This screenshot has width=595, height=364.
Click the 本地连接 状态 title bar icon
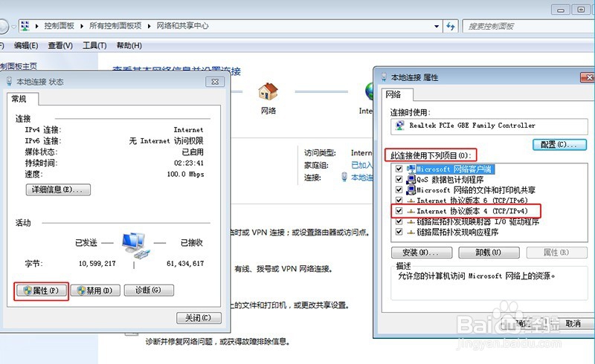[x=10, y=81]
